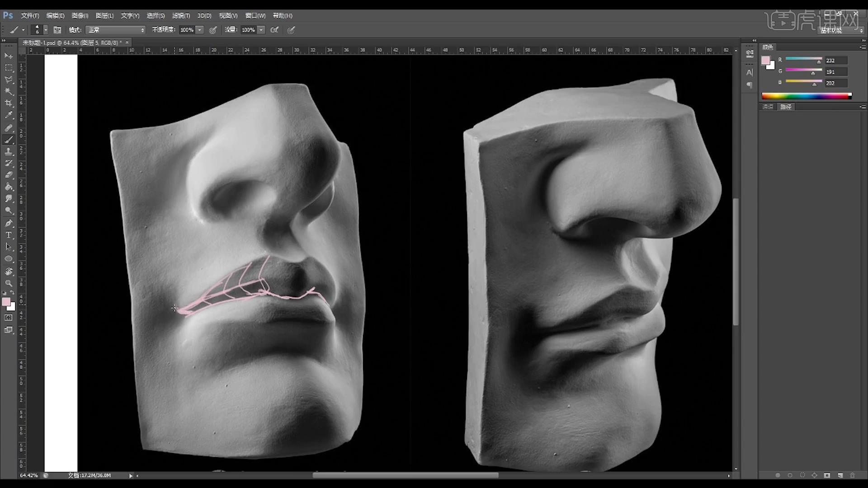Viewport: 868px width, 488px height.
Task: Expand the toolbox to two columns
Action: pos(4,41)
